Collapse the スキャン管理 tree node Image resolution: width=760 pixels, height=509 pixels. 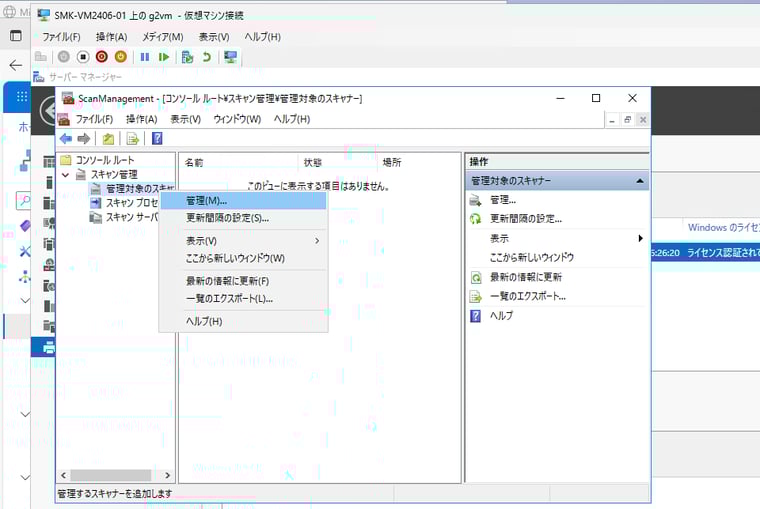(x=66, y=174)
